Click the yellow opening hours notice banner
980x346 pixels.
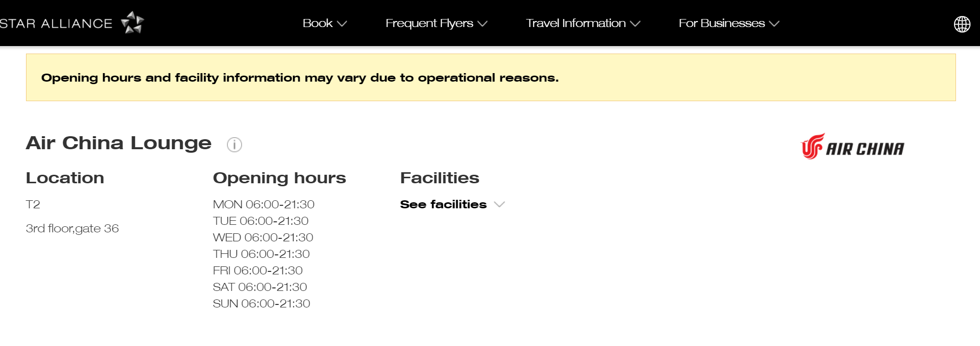[490, 78]
